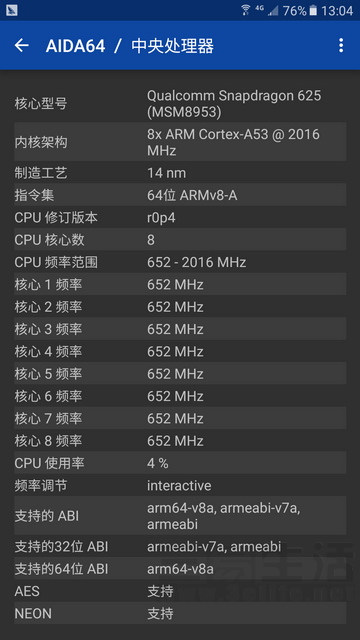Image resolution: width=360 pixels, height=640 pixels.
Task: Tap the back arrow icon
Action: [22, 45]
